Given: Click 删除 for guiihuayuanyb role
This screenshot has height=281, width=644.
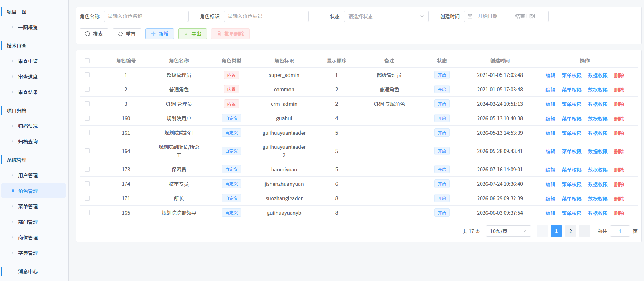Looking at the screenshot, I should point(619,213).
